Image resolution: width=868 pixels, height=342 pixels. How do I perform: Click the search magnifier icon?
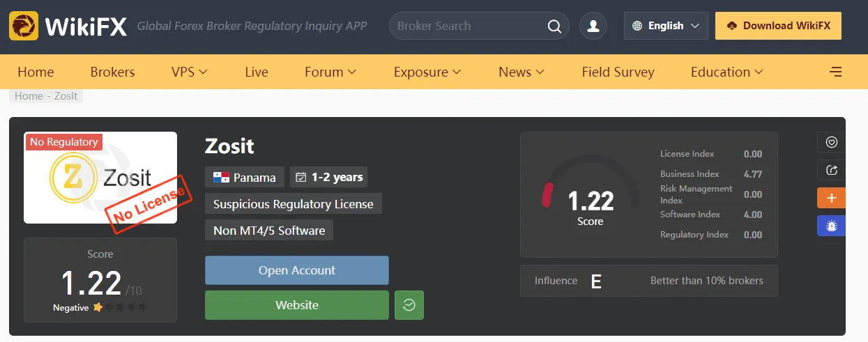tap(554, 26)
